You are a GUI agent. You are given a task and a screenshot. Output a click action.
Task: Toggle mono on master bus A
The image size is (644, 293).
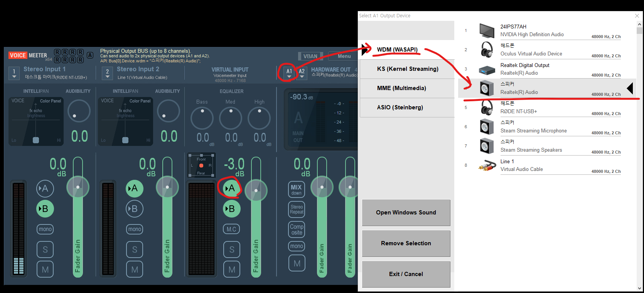point(297,246)
